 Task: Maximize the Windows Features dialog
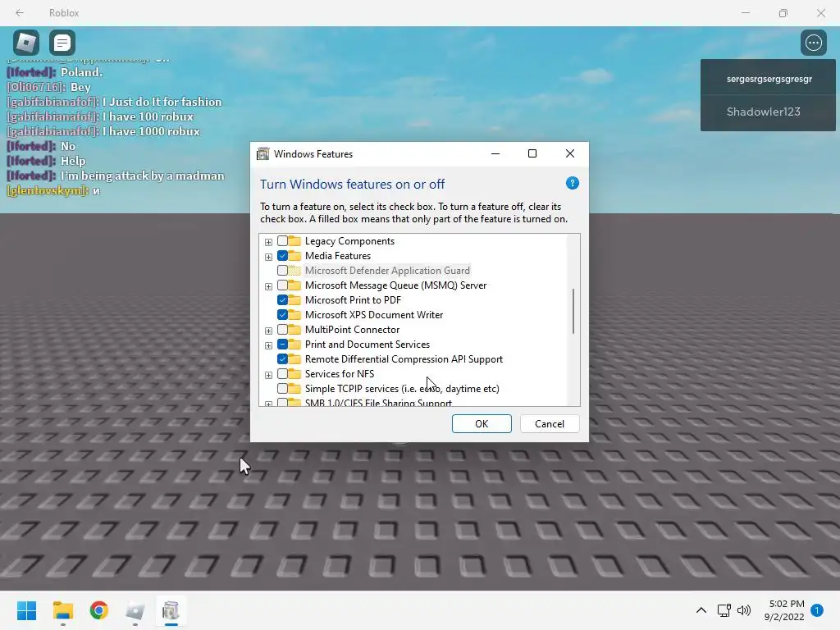532,153
